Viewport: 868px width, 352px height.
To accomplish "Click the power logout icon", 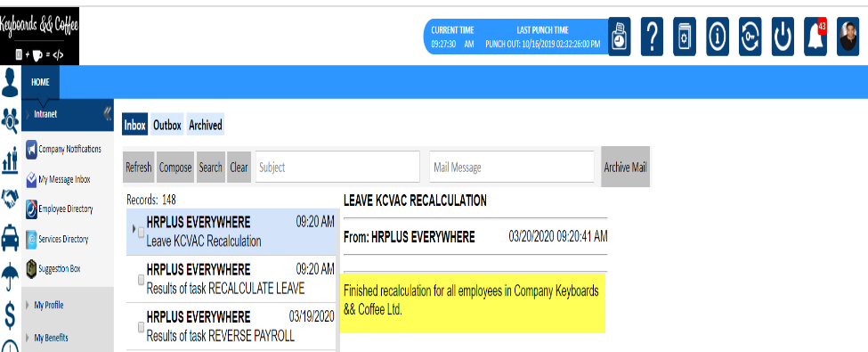I will pos(783,37).
